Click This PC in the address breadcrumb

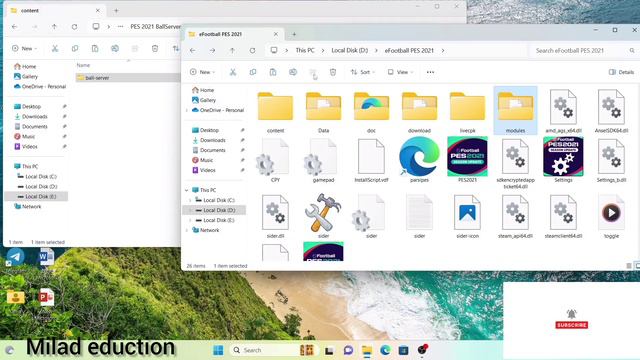305,51
